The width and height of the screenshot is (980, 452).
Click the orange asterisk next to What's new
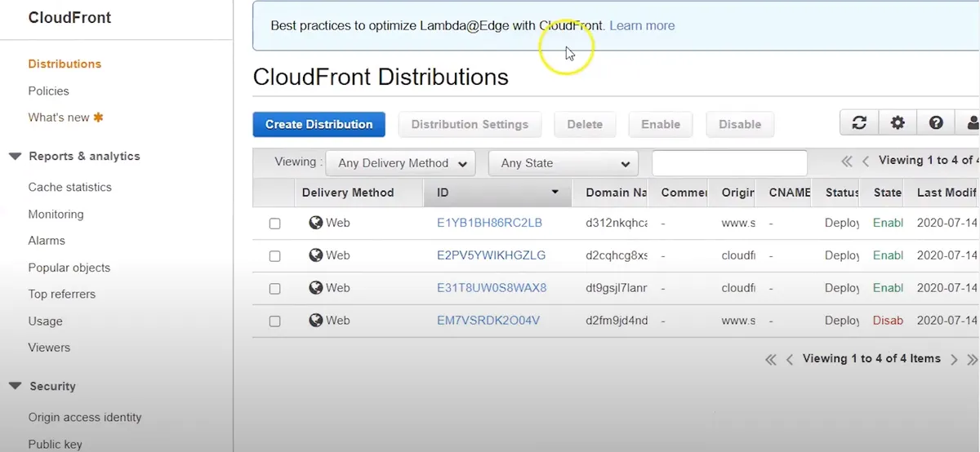coord(99,117)
